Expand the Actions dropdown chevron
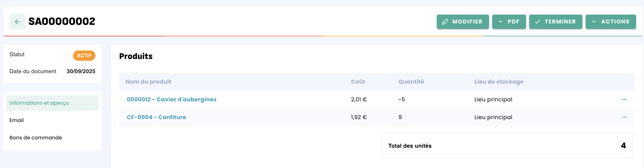The image size is (644, 168). (594, 22)
